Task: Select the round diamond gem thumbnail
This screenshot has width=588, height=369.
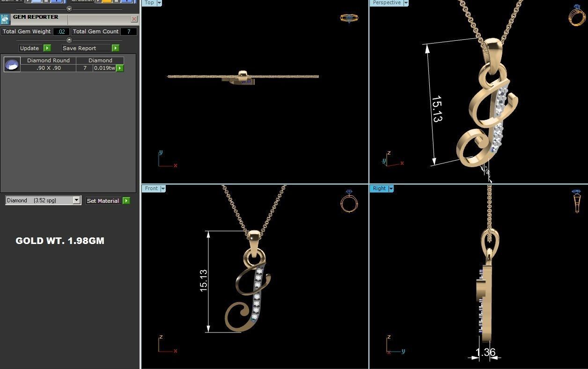Action: pos(12,64)
